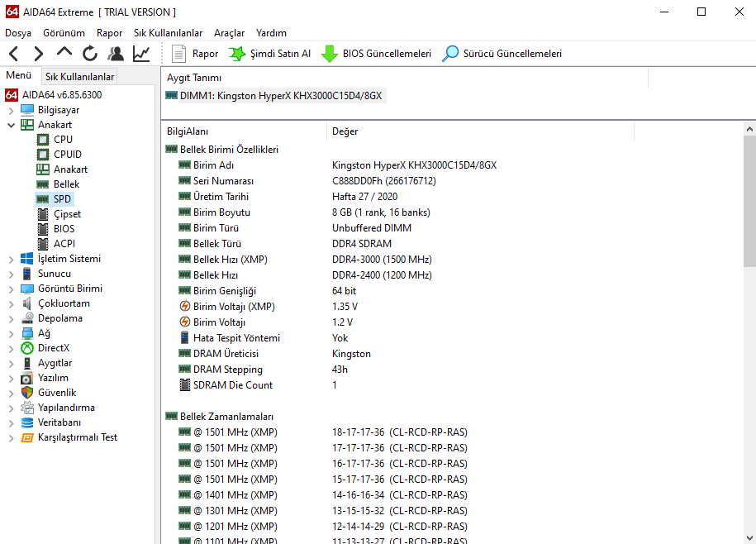Click the Çokluortam speaker icon
Screen dimensions: 756x544
click(27, 303)
